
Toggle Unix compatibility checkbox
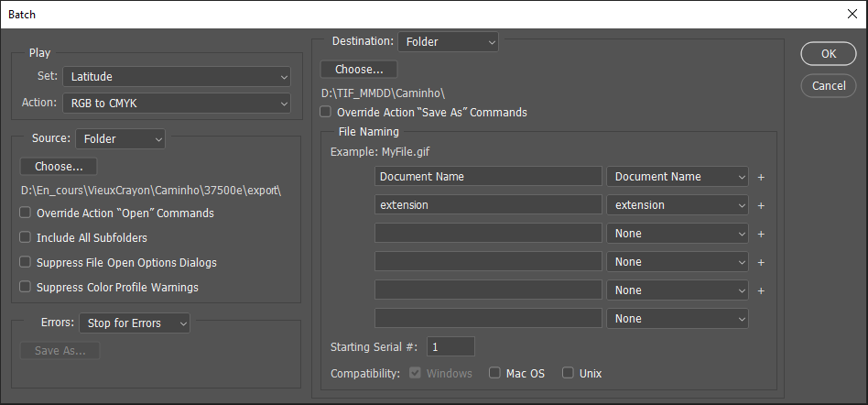[x=568, y=374]
